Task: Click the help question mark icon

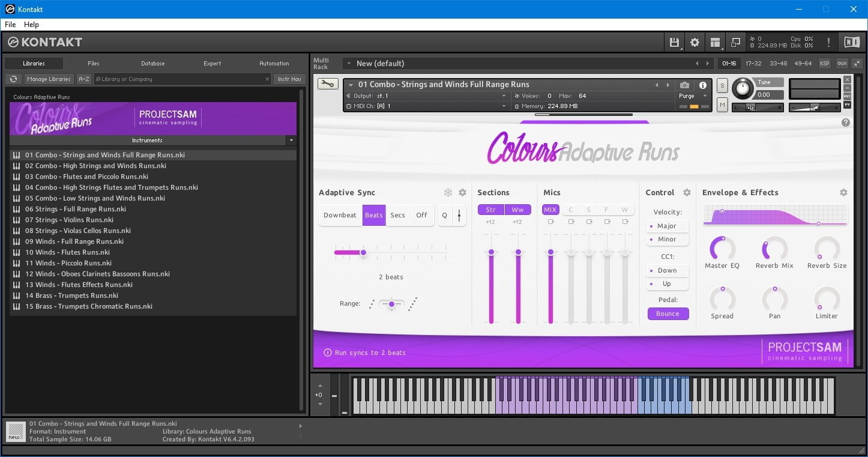Action: (846, 123)
